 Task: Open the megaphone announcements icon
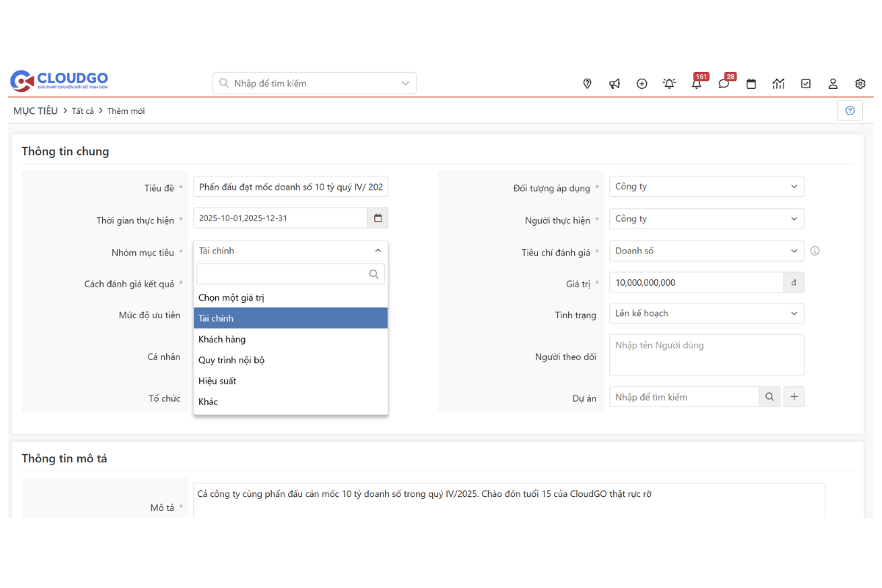click(x=614, y=84)
